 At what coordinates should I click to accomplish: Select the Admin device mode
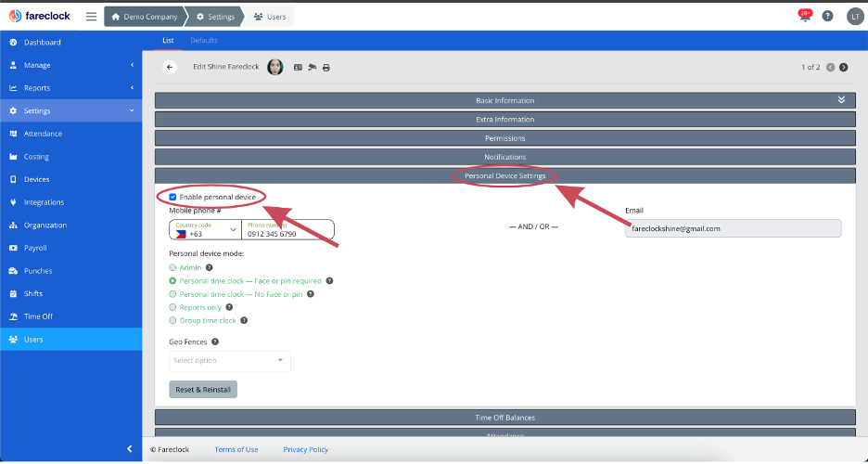point(172,267)
